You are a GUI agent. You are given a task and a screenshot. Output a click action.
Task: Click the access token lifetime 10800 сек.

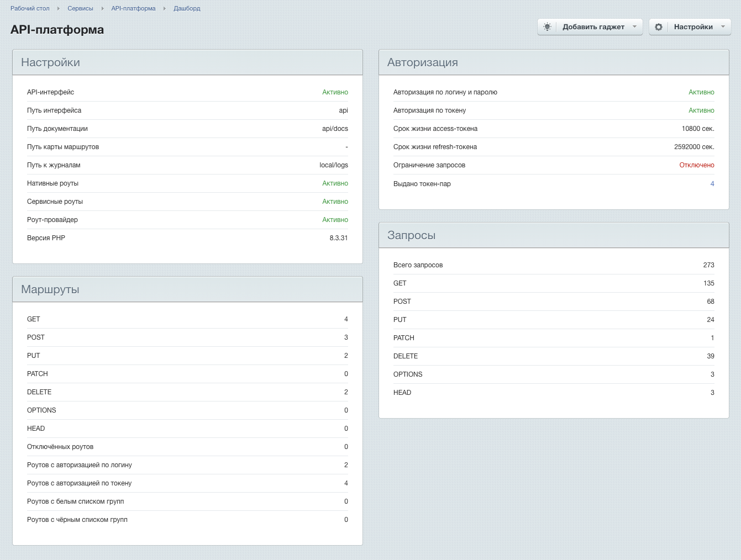click(698, 129)
